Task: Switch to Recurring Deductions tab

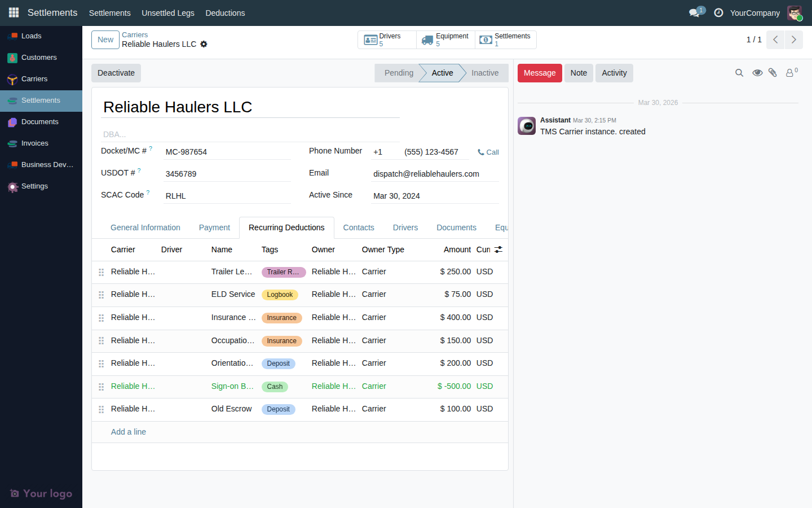Action: 286,227
